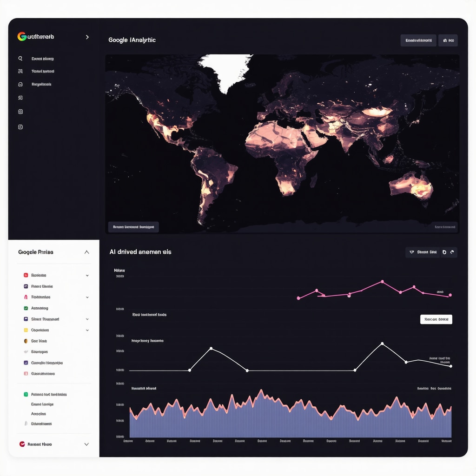Click the tallest spike in the purple area chart

[261, 391]
